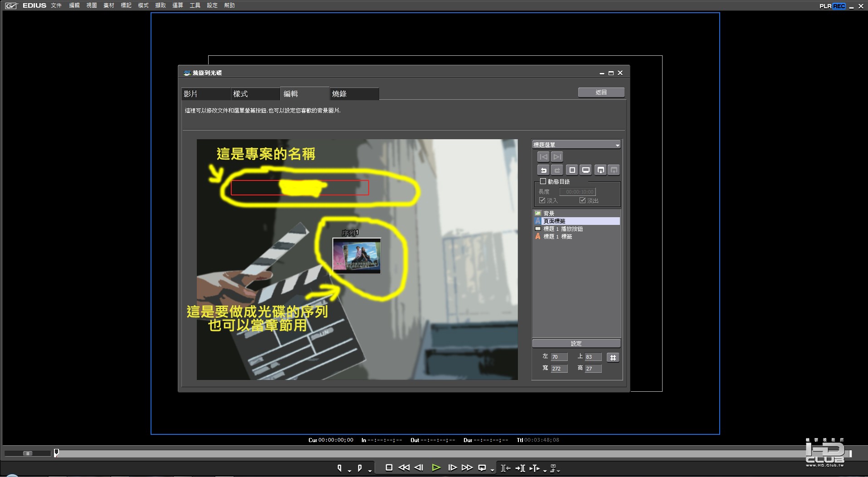Open the 擷取 menu
868x477 pixels.
coord(161,5)
